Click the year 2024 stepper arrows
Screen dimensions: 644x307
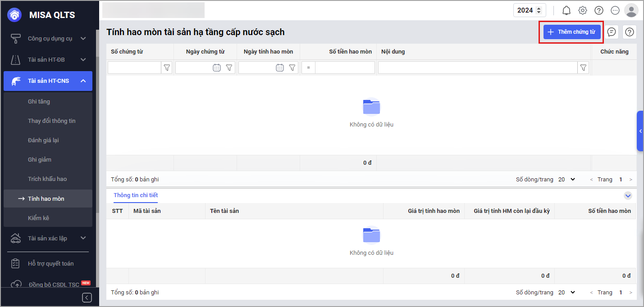[538, 10]
